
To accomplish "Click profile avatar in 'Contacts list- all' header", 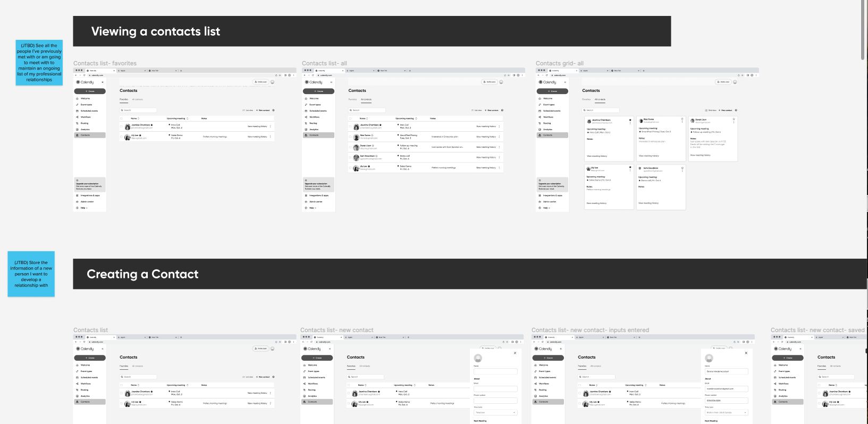I will (x=501, y=82).
